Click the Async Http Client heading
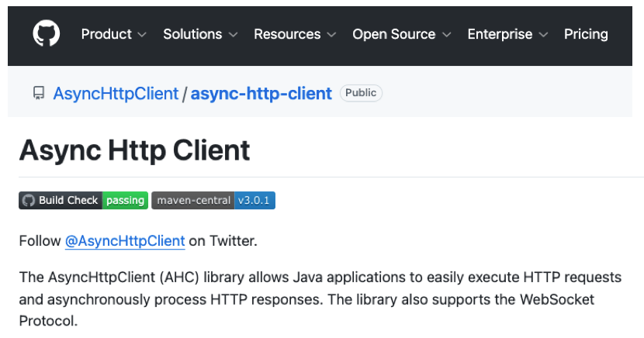The width and height of the screenshot is (644, 338). (134, 150)
